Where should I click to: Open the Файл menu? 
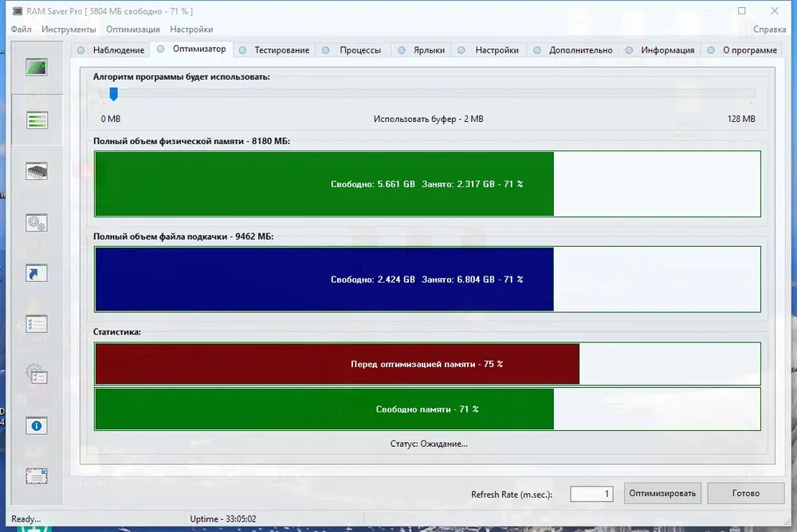tap(22, 29)
